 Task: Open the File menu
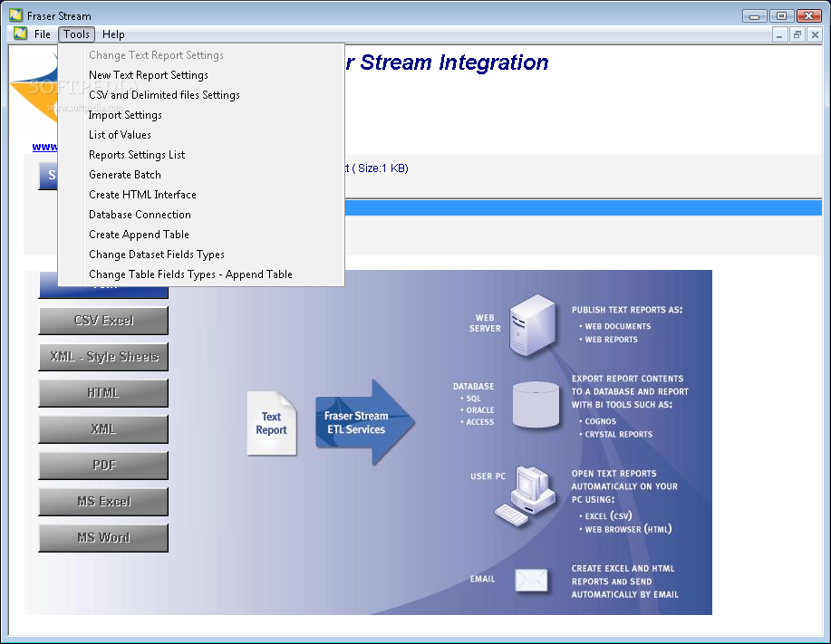(x=42, y=34)
